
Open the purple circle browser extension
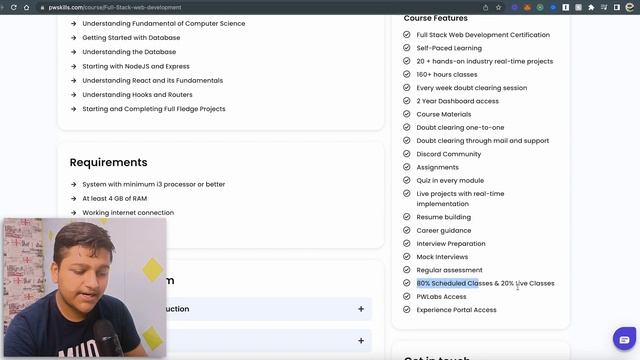515,7
